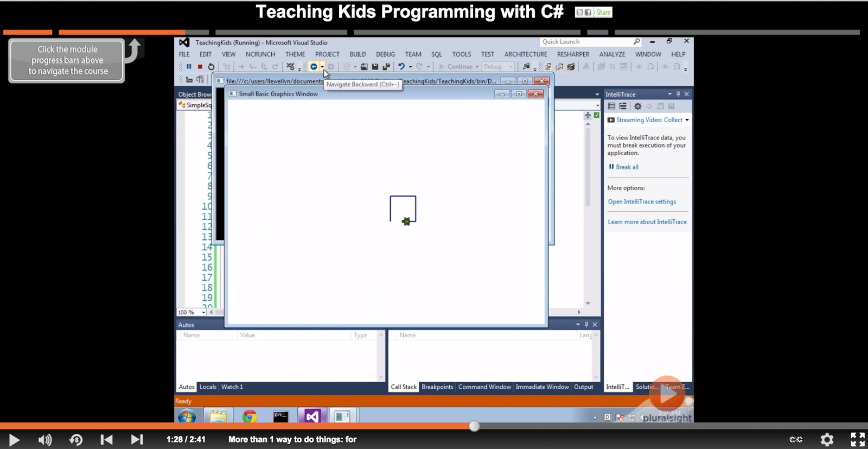Screen dimensions: 868x449
Task: Switch to the Immediate Window tab
Action: [x=542, y=387]
